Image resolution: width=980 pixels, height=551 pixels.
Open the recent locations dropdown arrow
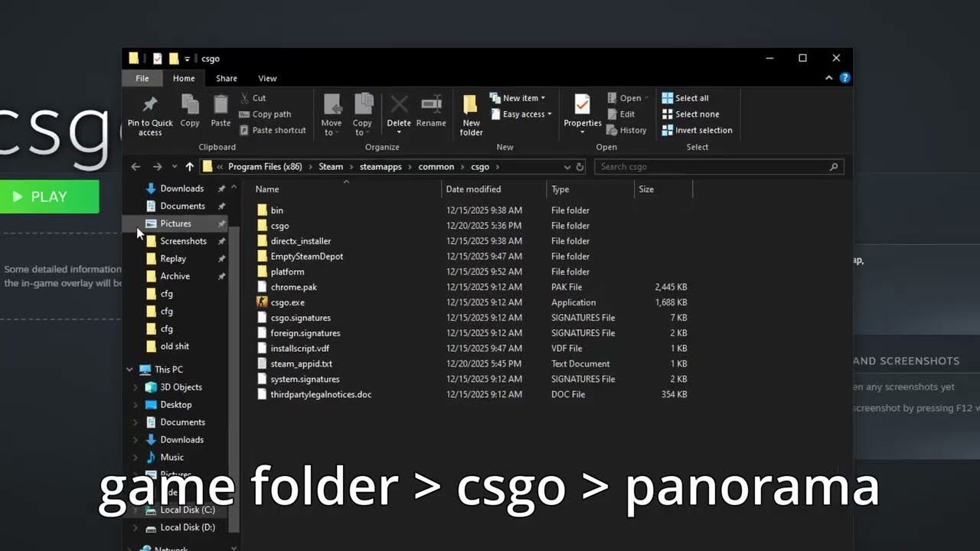click(x=175, y=167)
